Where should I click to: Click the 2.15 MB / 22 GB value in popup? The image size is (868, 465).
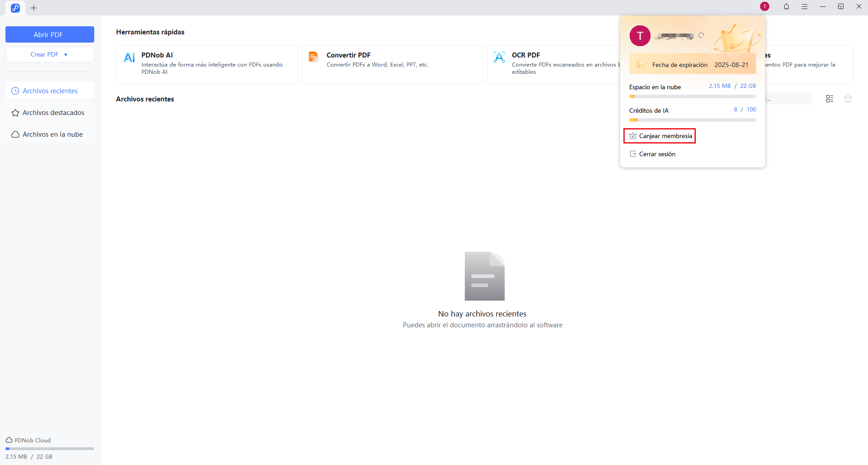733,86
